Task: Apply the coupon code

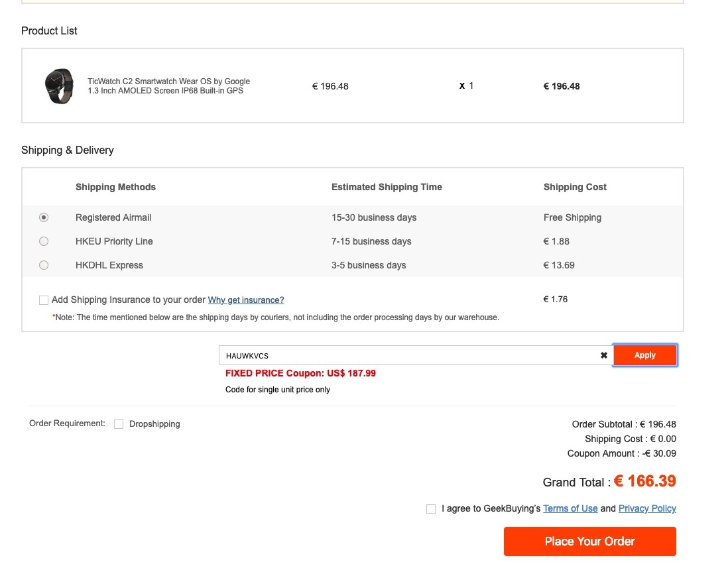Action: point(645,355)
